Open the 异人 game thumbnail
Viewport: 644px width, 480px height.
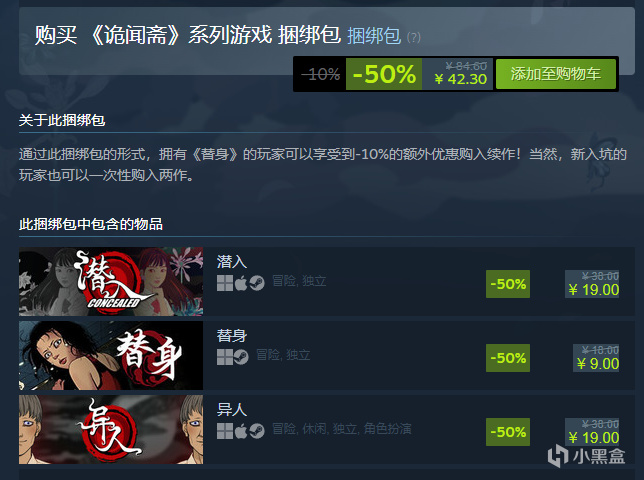[x=111, y=429]
